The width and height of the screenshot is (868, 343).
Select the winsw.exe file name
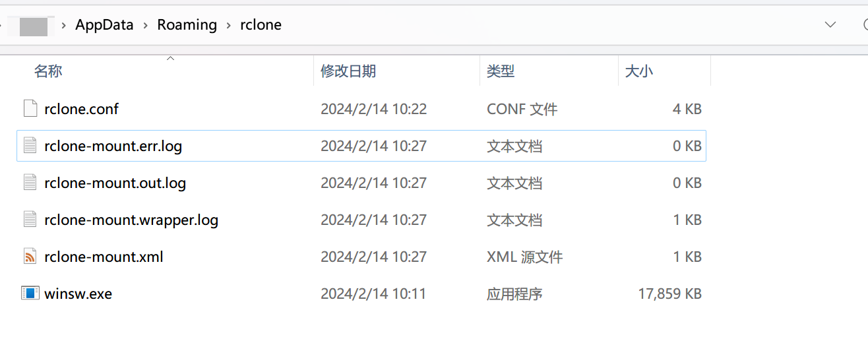click(78, 294)
